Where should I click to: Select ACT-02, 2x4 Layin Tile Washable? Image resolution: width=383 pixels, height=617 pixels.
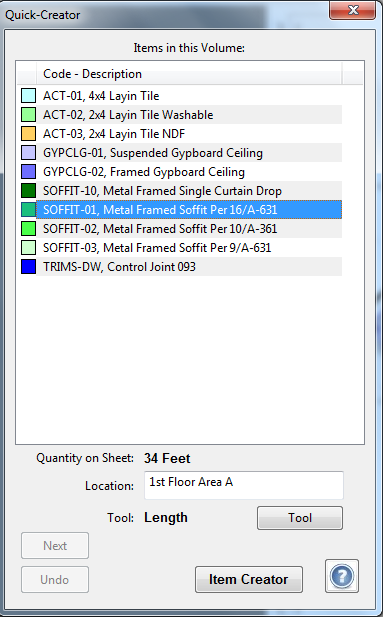[189, 115]
